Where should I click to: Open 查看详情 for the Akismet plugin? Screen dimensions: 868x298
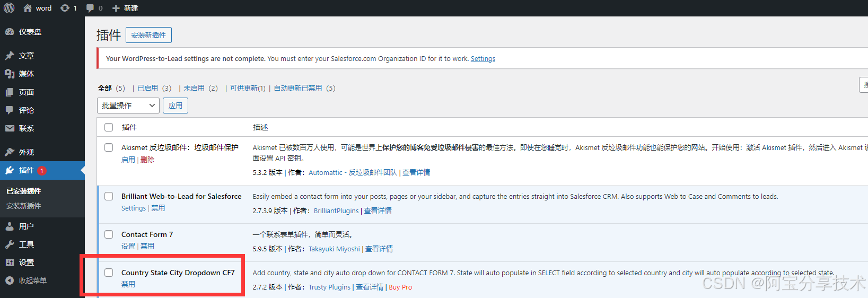(x=416, y=173)
